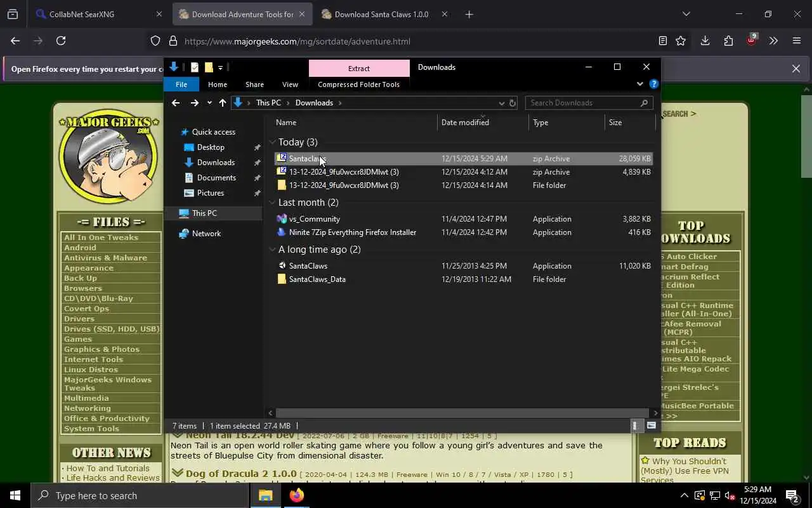Select SantaClaws_Data folder
The width and height of the screenshot is (812, 508).
pyautogui.click(x=463, y=279)
